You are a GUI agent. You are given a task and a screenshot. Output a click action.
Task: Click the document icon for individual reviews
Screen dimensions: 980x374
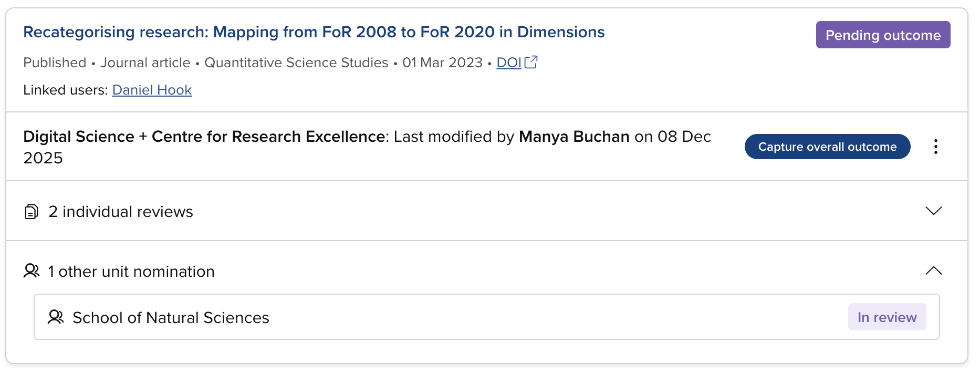pyautogui.click(x=32, y=212)
